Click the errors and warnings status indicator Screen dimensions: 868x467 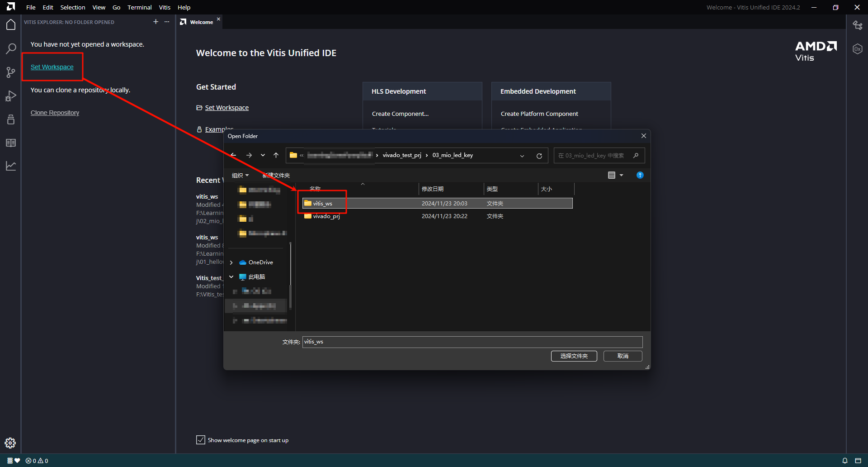pyautogui.click(x=37, y=461)
